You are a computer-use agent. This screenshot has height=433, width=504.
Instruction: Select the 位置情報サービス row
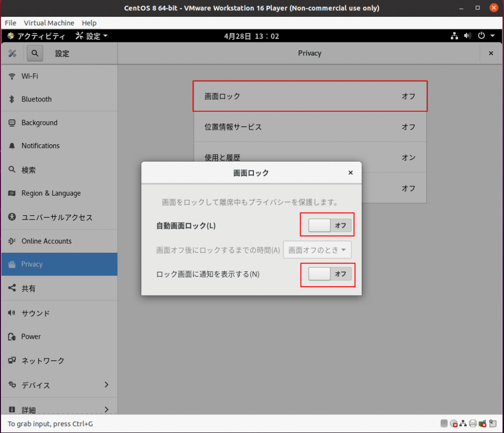(x=310, y=127)
